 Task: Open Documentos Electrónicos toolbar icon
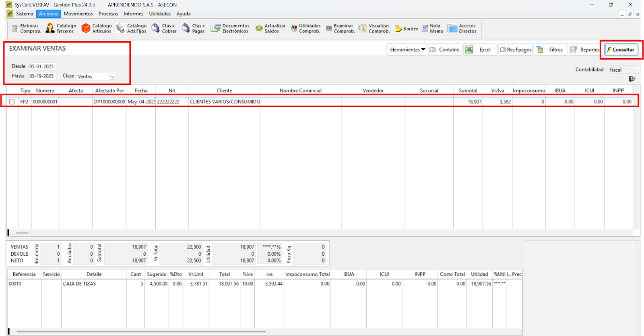[x=216, y=28]
